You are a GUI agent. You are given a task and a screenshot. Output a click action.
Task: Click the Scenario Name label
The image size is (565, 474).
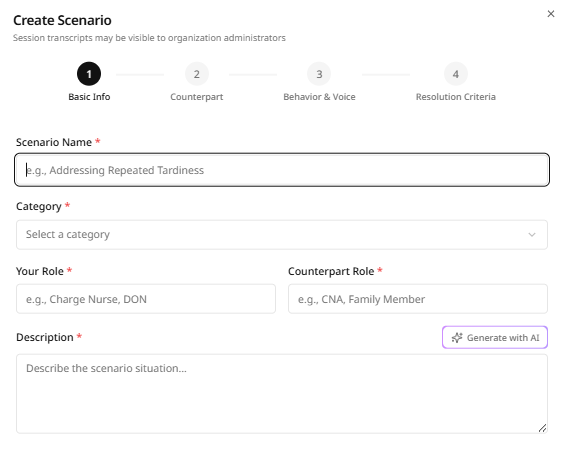54,142
